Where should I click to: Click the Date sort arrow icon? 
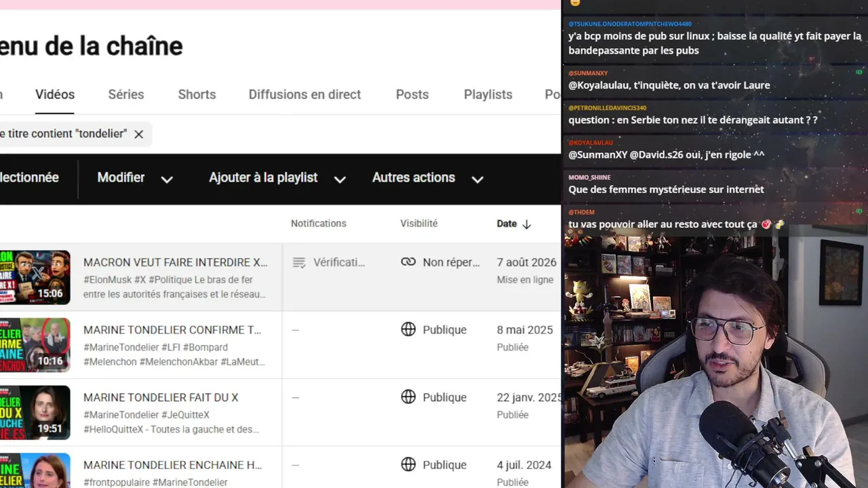coord(526,224)
